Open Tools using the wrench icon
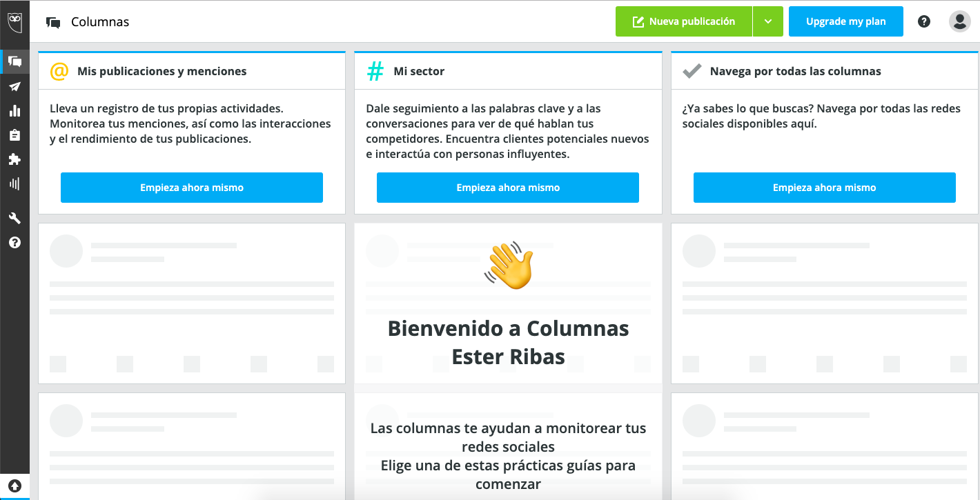The height and width of the screenshot is (500, 980). tap(15, 218)
